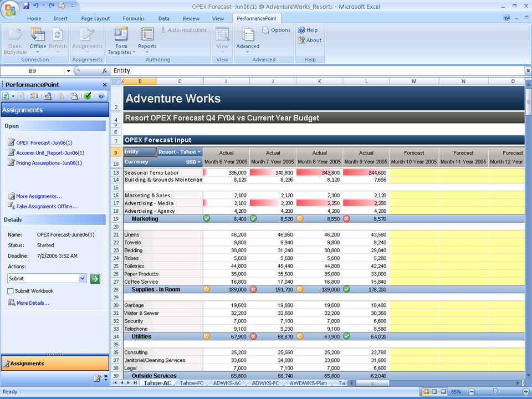Open the Actions Submit dropdown

pyautogui.click(x=83, y=278)
